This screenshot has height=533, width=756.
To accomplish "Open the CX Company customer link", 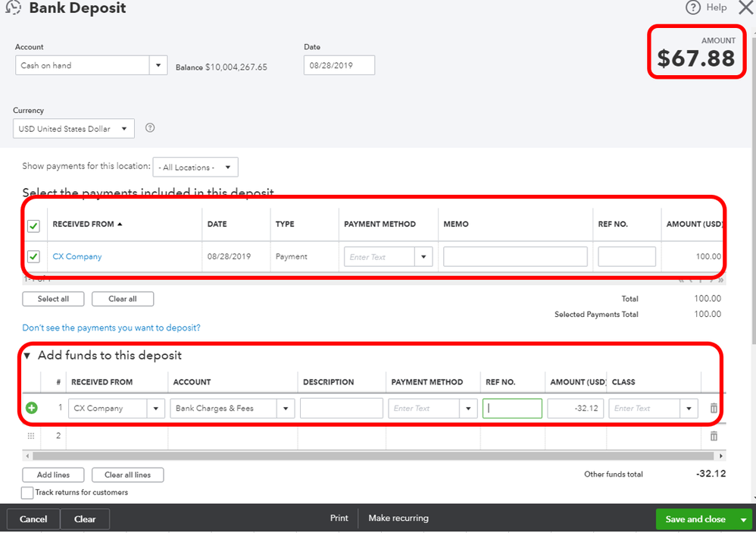I will click(x=77, y=256).
